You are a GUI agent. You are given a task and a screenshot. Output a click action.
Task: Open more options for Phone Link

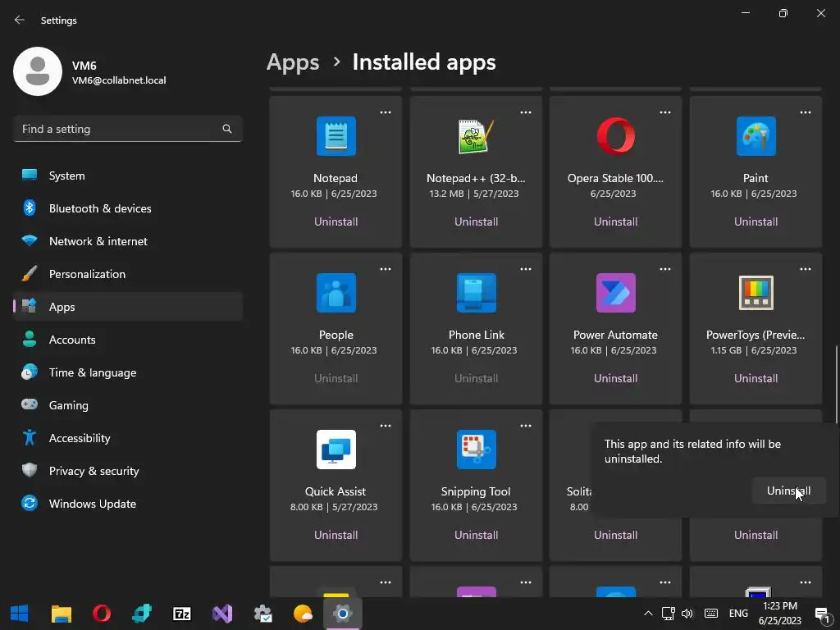(x=526, y=269)
